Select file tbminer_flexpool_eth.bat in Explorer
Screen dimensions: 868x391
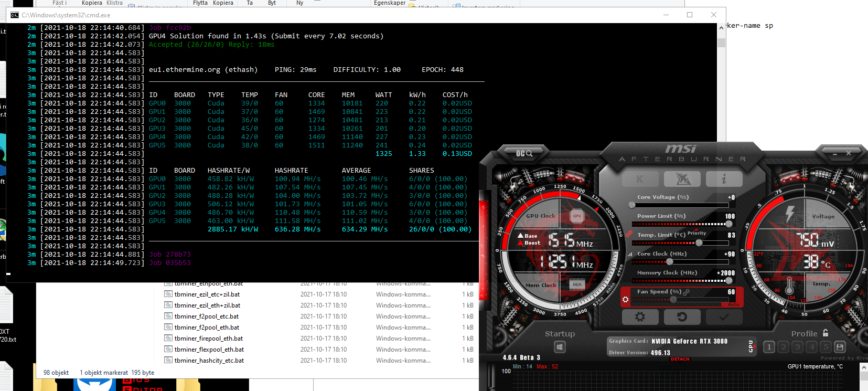pos(209,350)
